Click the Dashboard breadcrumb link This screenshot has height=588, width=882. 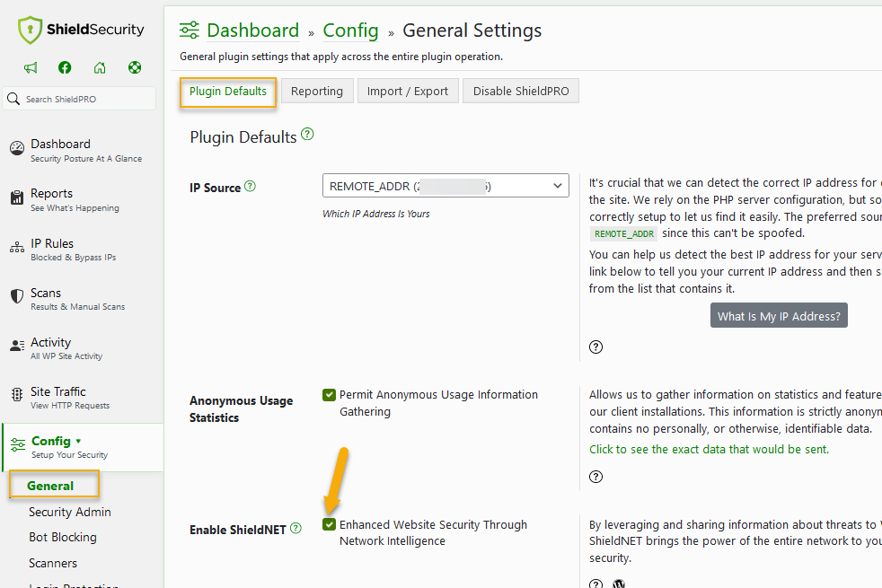click(x=252, y=31)
